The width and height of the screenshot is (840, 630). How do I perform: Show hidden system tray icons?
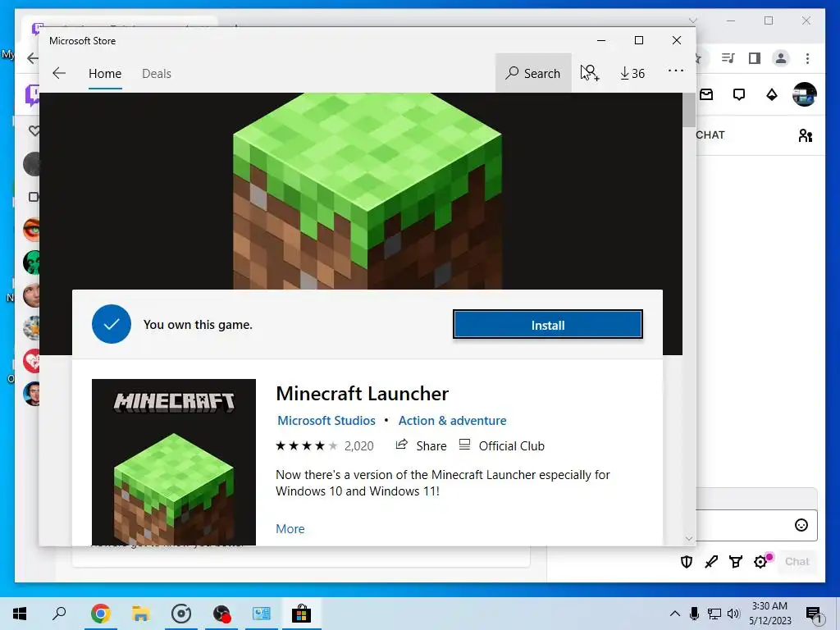click(x=675, y=614)
